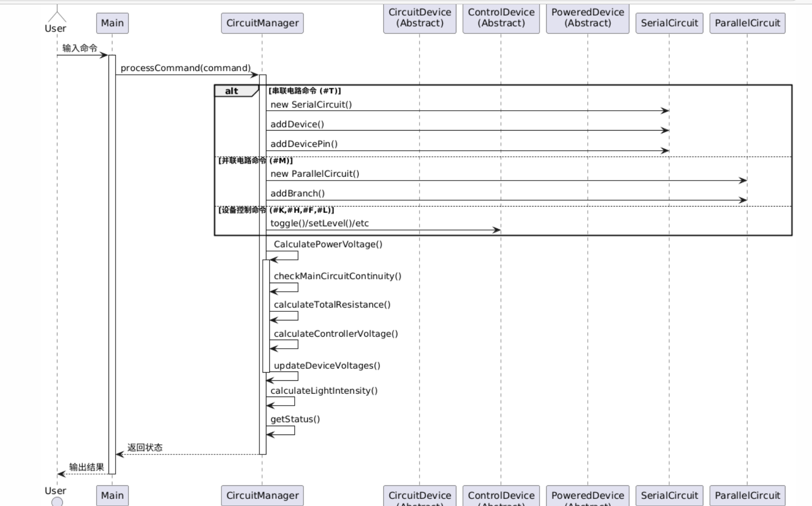Click the CalculatePowerVoltage() self-call label
The image size is (812, 506).
328,244
